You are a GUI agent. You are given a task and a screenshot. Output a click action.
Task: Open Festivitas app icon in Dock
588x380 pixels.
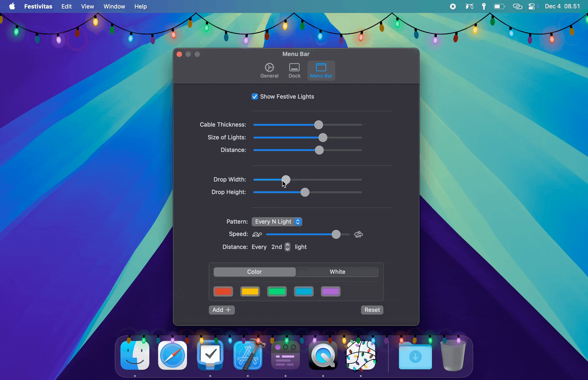(361, 356)
